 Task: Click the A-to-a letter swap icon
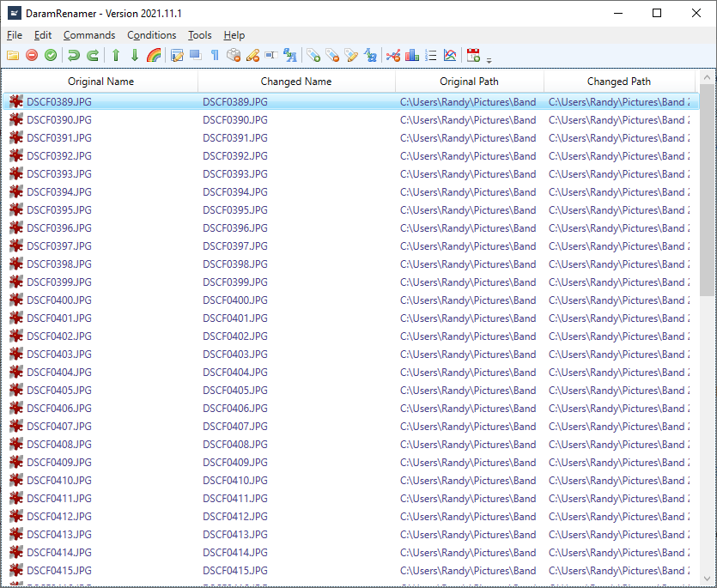(x=370, y=55)
